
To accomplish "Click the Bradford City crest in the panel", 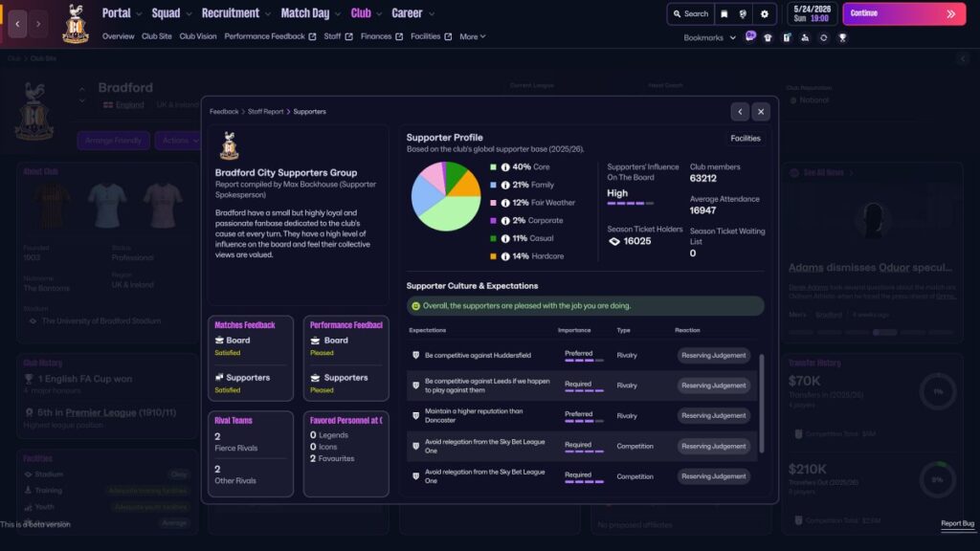I will [x=229, y=147].
